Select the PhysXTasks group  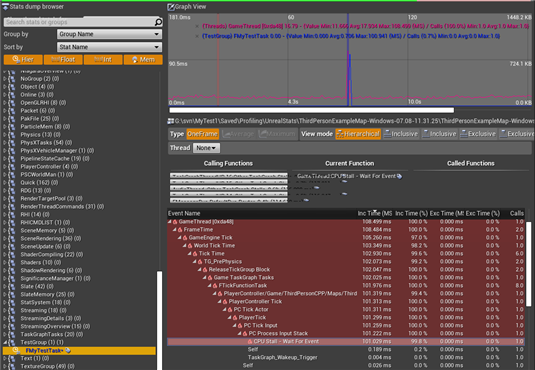tap(46, 143)
